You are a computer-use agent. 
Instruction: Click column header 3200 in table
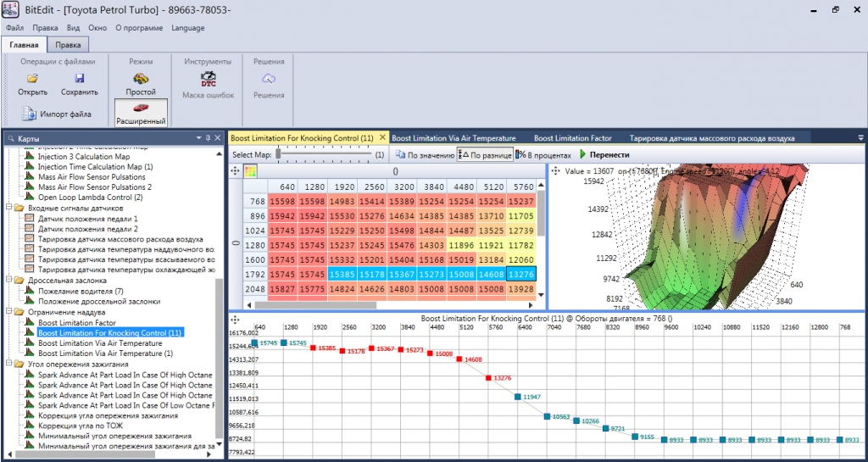402,186
